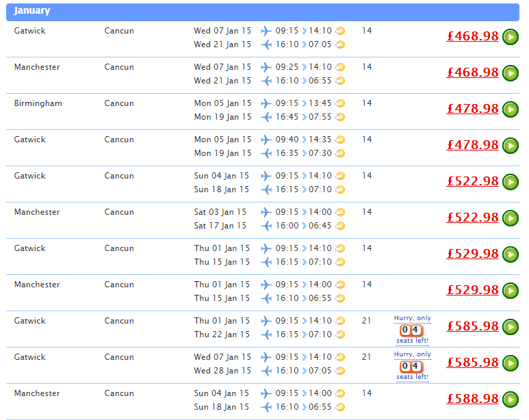
Task: Click '04' seats counter on Wed 28 Jan row
Action: coord(411,366)
